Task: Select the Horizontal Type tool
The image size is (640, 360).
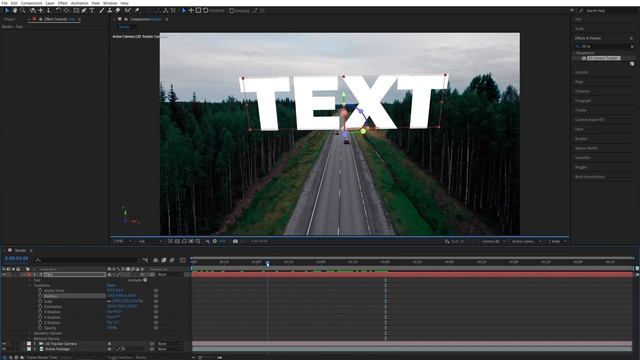Action: [x=91, y=11]
